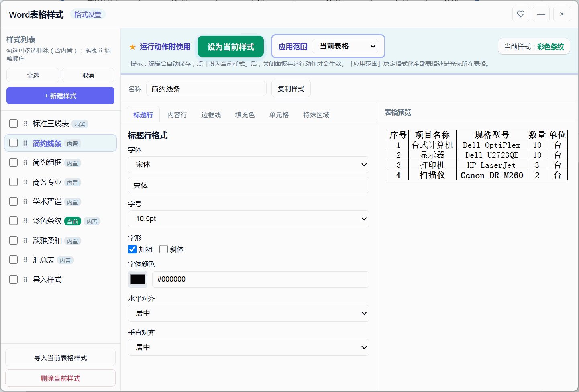Check the 简约粗框 checkbox

point(13,162)
